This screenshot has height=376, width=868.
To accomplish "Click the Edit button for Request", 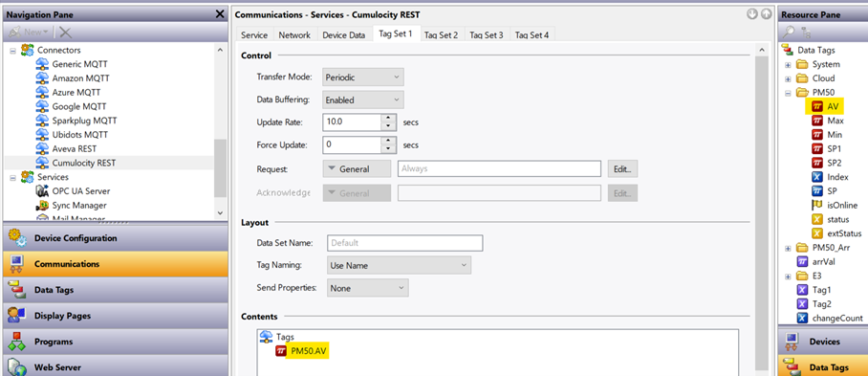I will (622, 169).
